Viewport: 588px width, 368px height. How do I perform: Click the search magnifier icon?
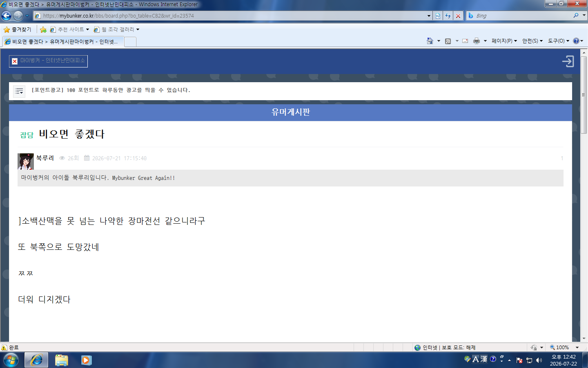click(x=576, y=16)
